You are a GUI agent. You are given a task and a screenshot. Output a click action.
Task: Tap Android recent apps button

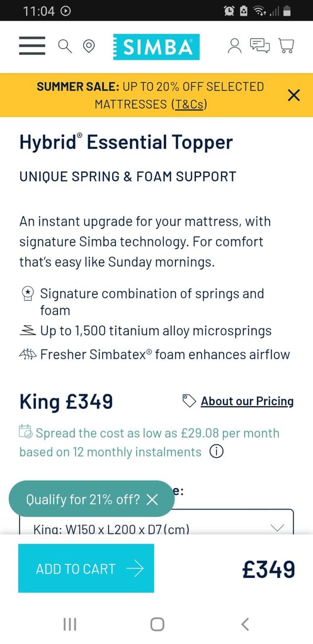tap(70, 625)
